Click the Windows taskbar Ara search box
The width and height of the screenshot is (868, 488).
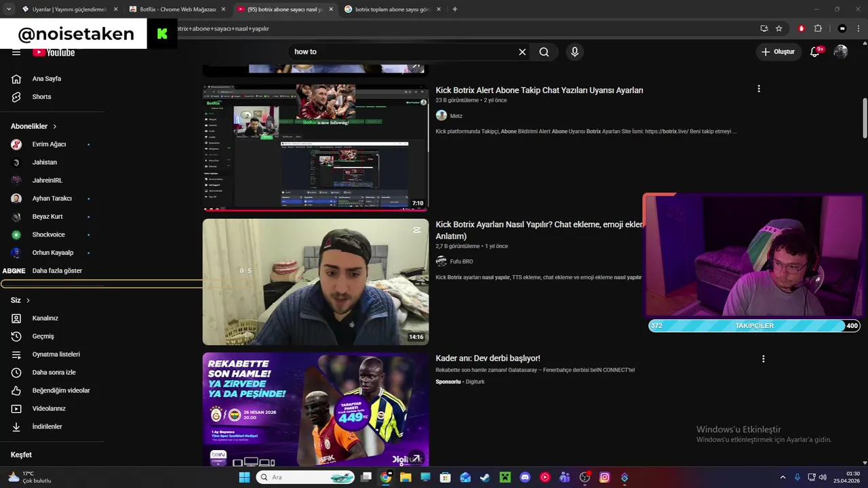(x=306, y=477)
